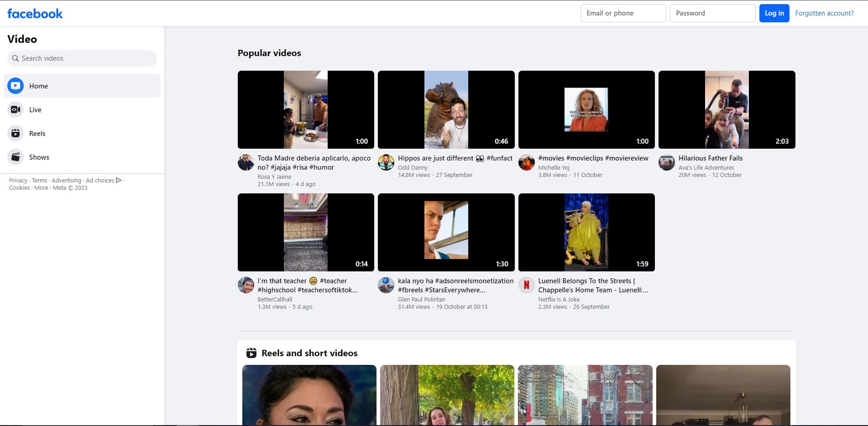Open the Rosa Y Jaime channel name
The image size is (868, 426).
click(274, 177)
